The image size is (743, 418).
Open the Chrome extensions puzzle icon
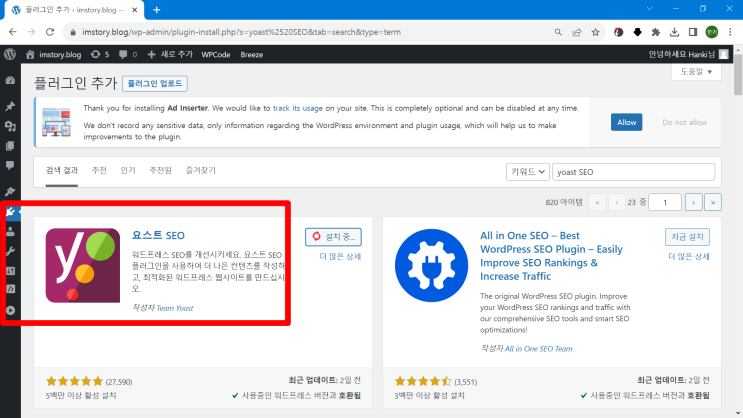(656, 32)
